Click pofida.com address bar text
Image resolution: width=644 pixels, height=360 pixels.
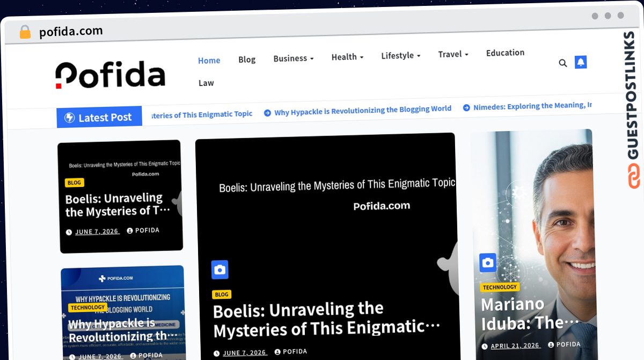point(71,31)
